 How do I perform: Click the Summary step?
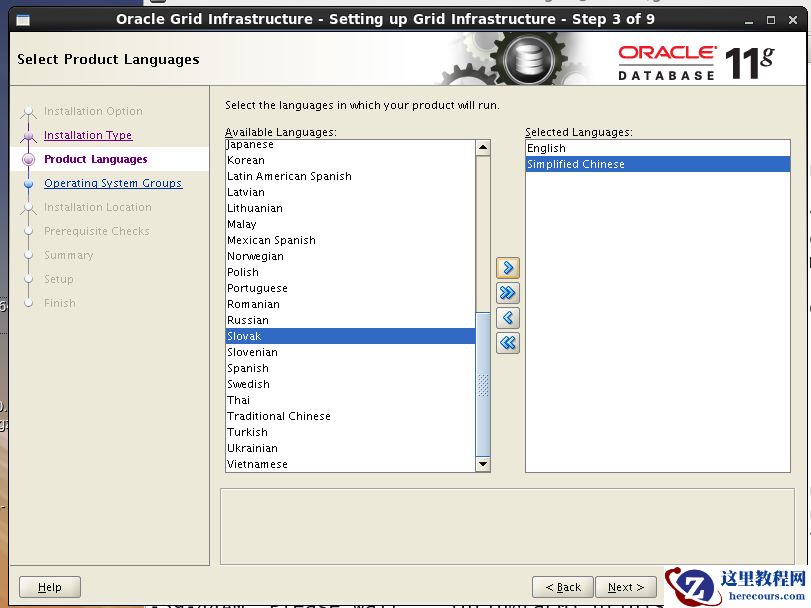69,255
